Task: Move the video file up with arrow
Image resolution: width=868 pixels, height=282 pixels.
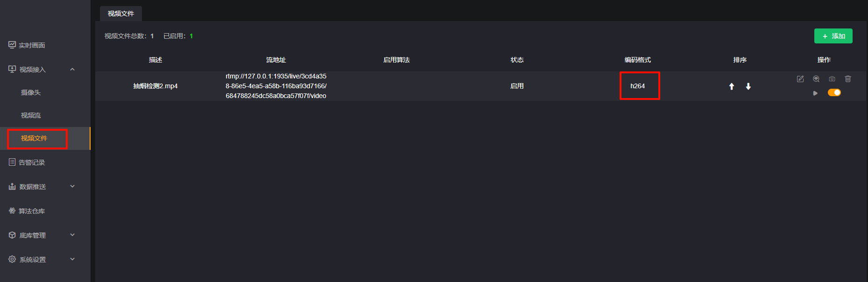Action: click(732, 86)
